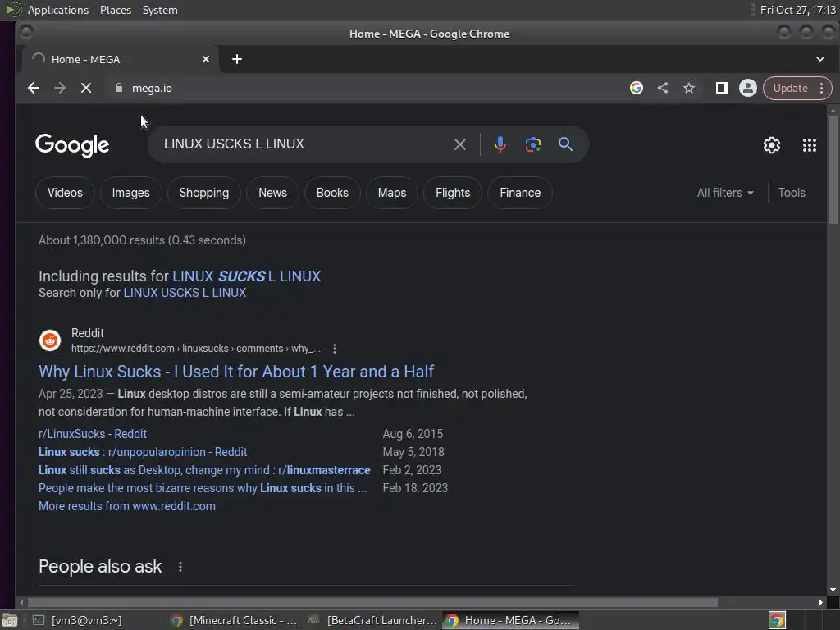The width and height of the screenshot is (840, 630).
Task: Click the Google logo
Action: click(x=72, y=144)
